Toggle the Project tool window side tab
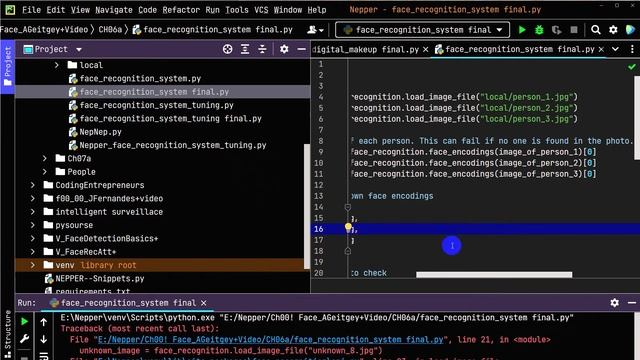Viewport: 640px width, 360px height. [7, 67]
